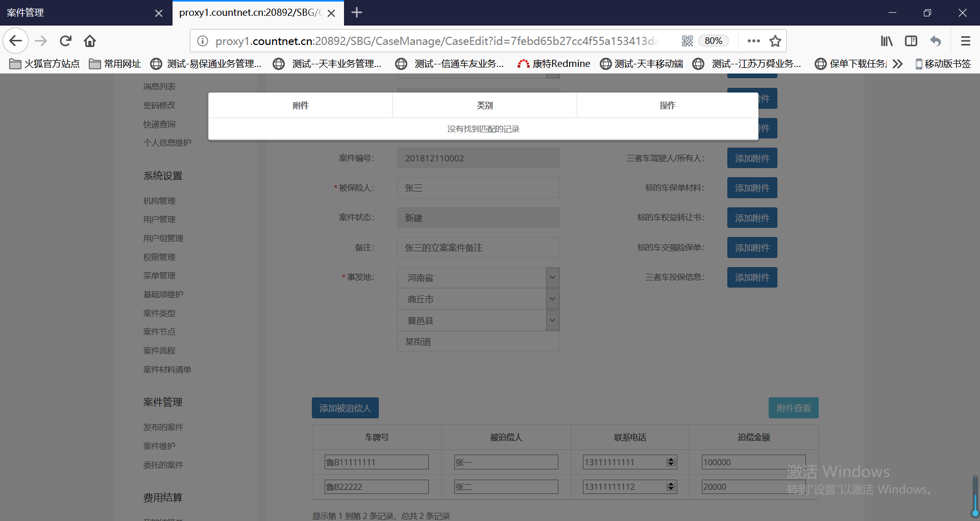Open the Firefox hamburger menu

[x=965, y=41]
